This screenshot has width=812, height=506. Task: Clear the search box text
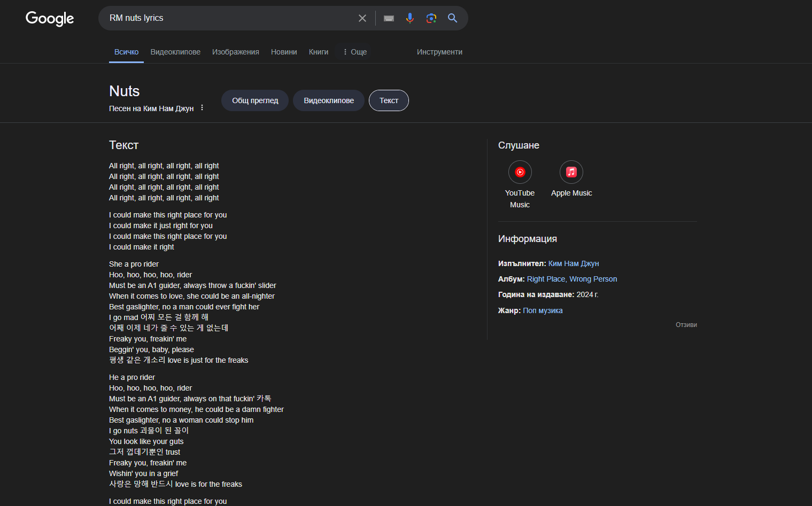(362, 18)
